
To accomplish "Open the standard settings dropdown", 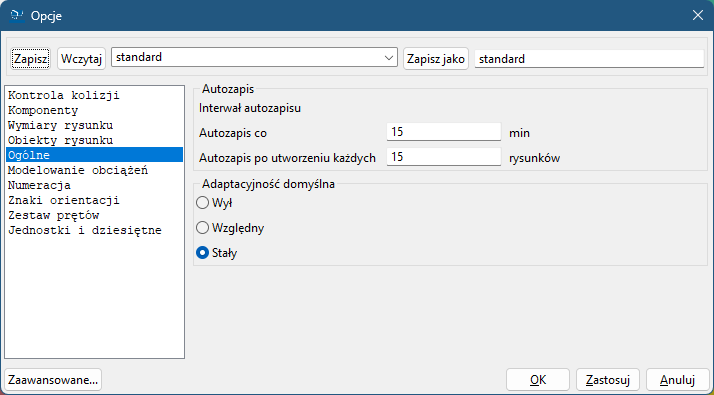I will coord(254,57).
